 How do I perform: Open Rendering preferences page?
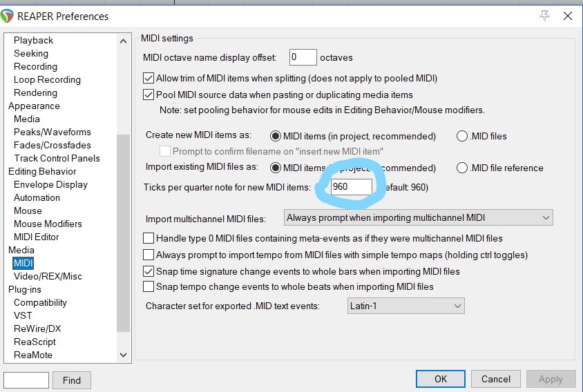pos(35,92)
